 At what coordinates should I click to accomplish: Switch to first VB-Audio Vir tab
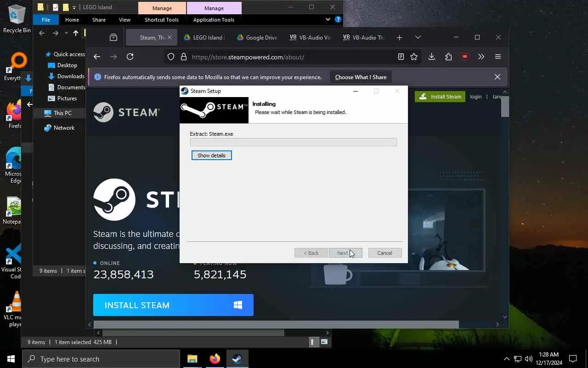[311, 38]
